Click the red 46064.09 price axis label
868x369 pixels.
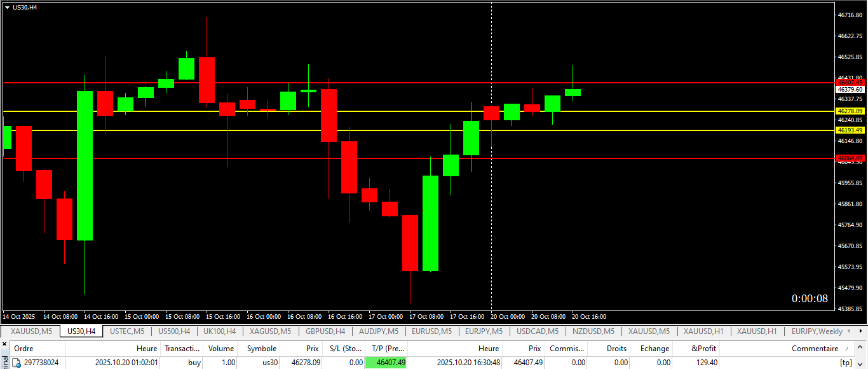click(850, 158)
